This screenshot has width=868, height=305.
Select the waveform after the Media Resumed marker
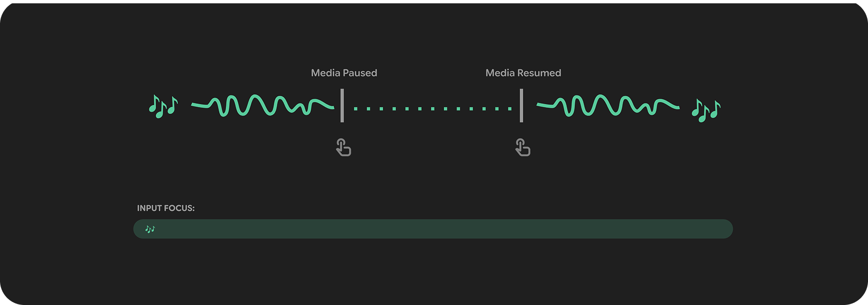pyautogui.click(x=608, y=105)
